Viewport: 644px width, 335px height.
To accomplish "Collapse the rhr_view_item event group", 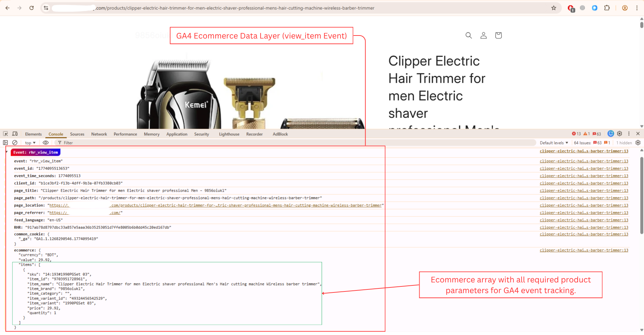I will (x=7, y=152).
